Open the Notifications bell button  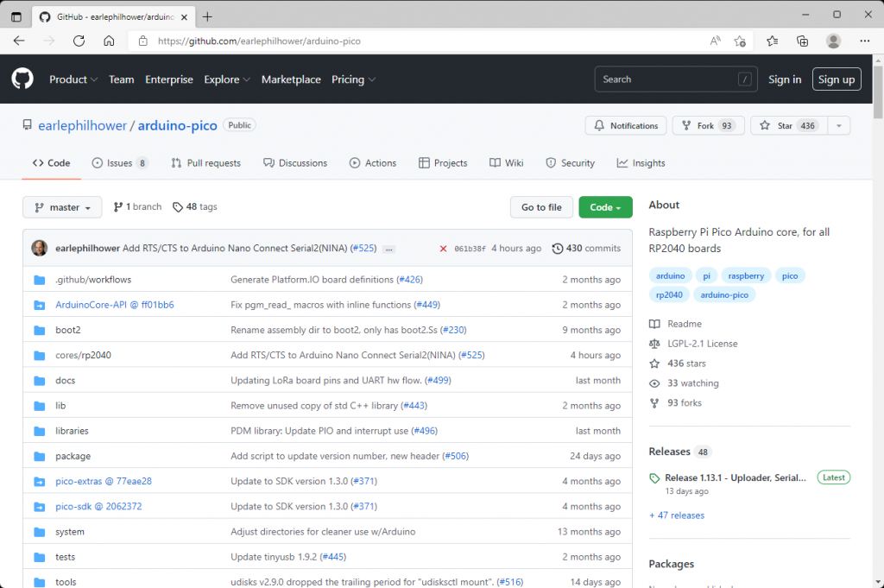tap(626, 125)
